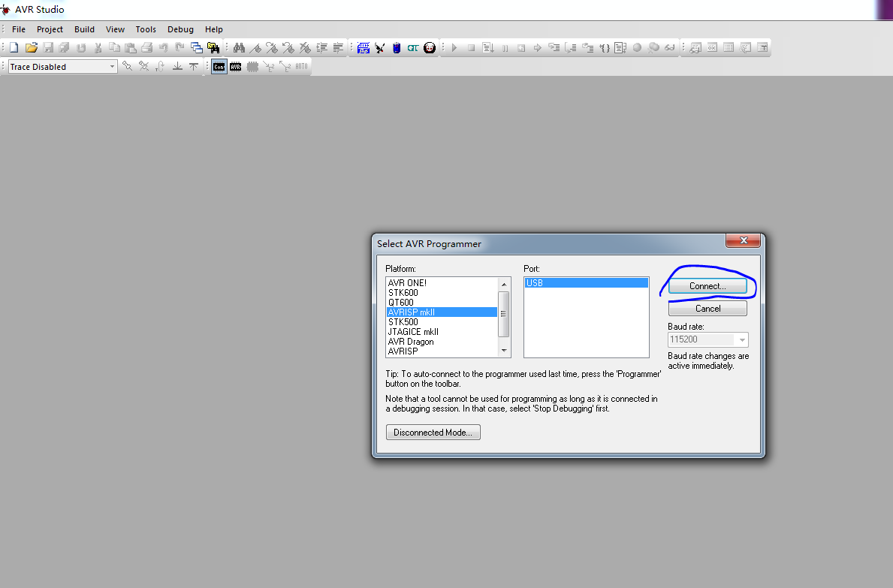Viewport: 893px width, 588px height.
Task: Select the last AVRISP platform entry
Action: pyautogui.click(x=442, y=351)
